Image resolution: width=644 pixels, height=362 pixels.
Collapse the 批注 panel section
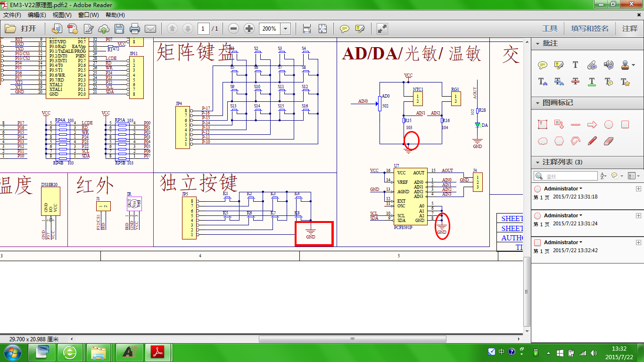tap(537, 43)
